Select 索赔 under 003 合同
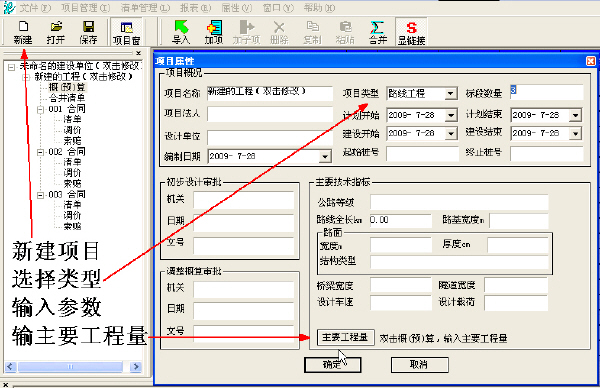Screen dimensions: 600x388 pyautogui.click(x=72, y=227)
